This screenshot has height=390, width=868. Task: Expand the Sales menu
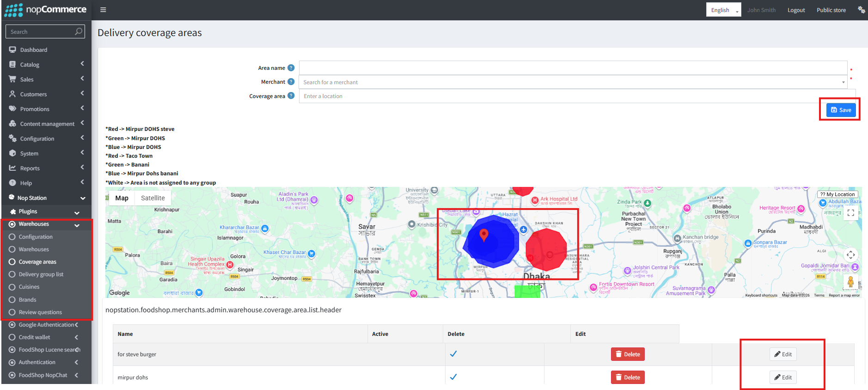(x=46, y=80)
